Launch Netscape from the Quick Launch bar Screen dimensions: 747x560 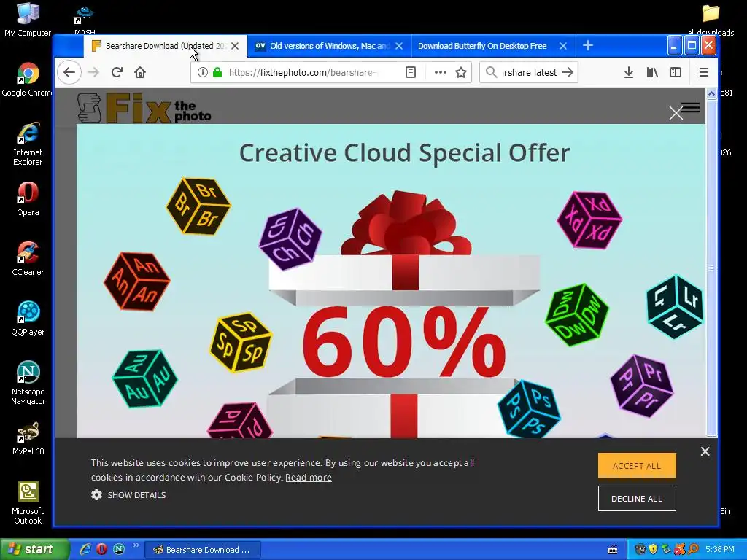[x=119, y=550]
